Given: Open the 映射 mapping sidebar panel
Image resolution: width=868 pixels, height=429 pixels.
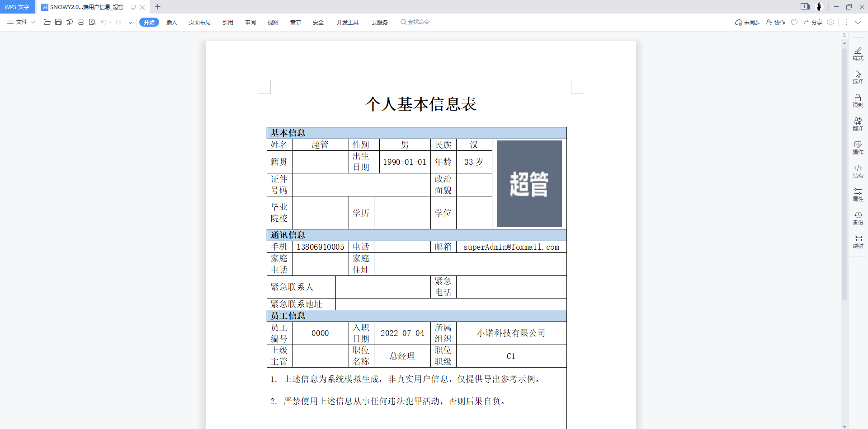Looking at the screenshot, I should (x=858, y=242).
